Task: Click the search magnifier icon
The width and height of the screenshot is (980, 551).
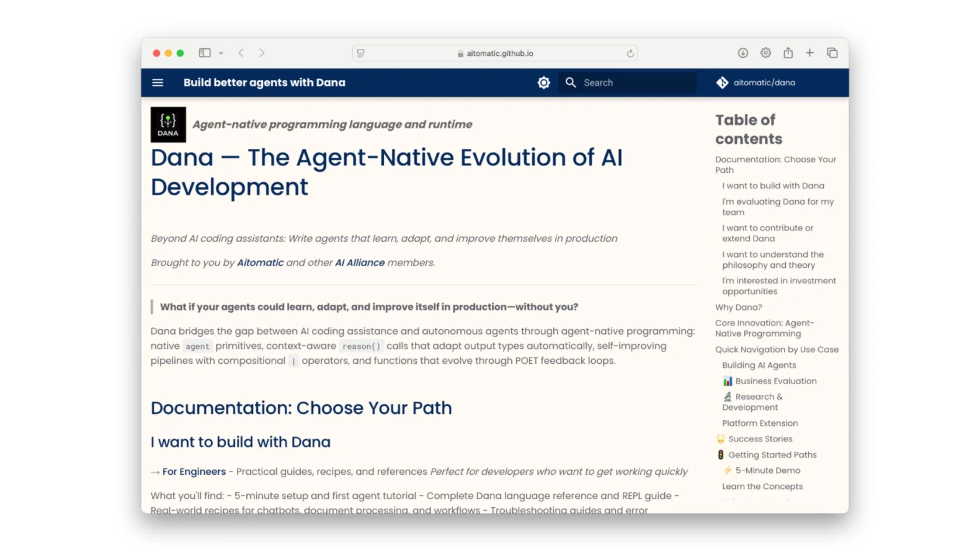Action: pos(571,82)
